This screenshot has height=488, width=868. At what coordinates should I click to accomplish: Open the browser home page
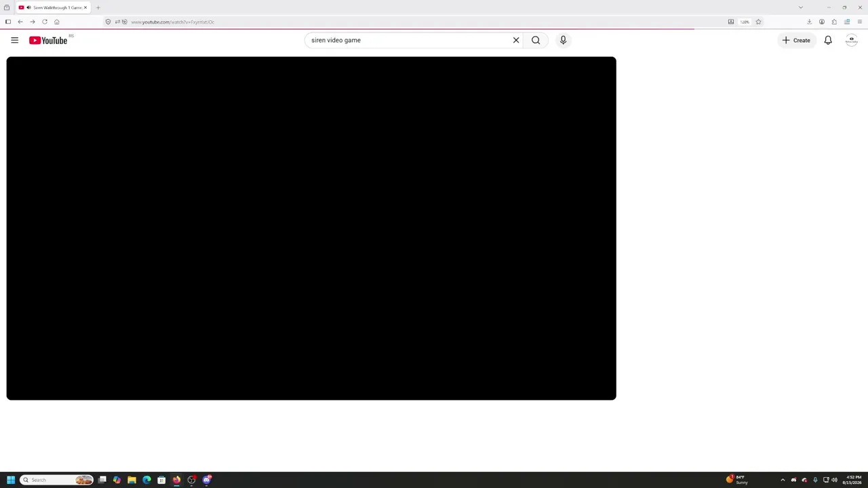click(x=57, y=22)
